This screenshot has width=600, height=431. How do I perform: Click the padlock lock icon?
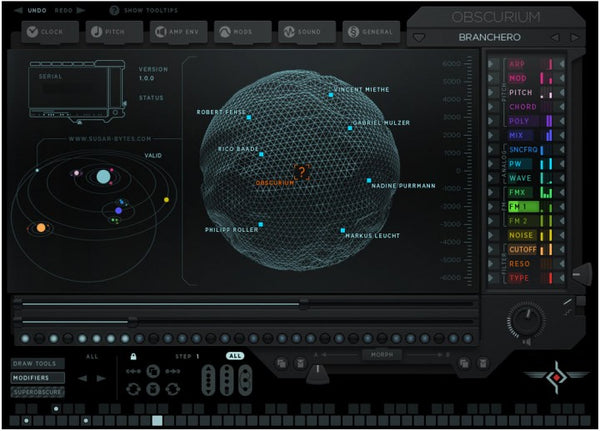coord(132,357)
